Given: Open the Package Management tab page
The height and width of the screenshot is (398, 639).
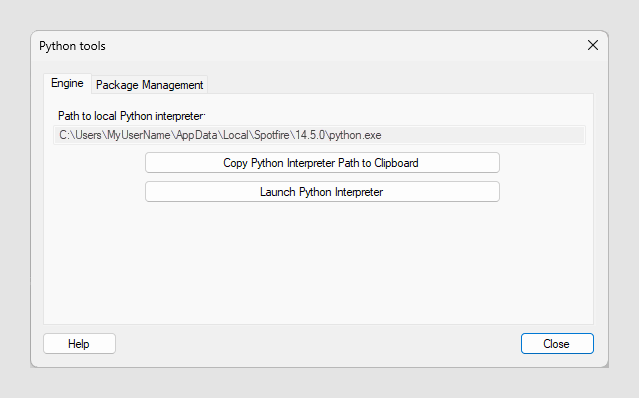Looking at the screenshot, I should pyautogui.click(x=150, y=85).
